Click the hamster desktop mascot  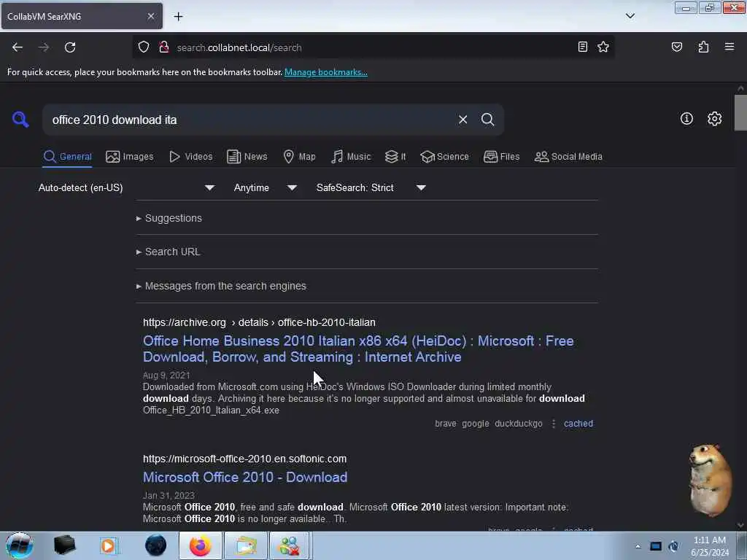(710, 480)
